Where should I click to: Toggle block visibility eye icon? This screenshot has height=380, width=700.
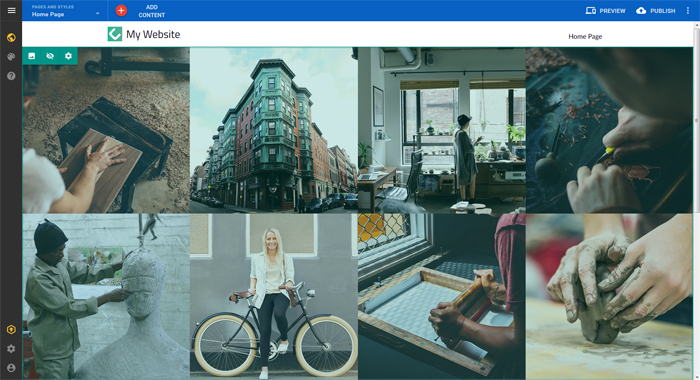(50, 56)
